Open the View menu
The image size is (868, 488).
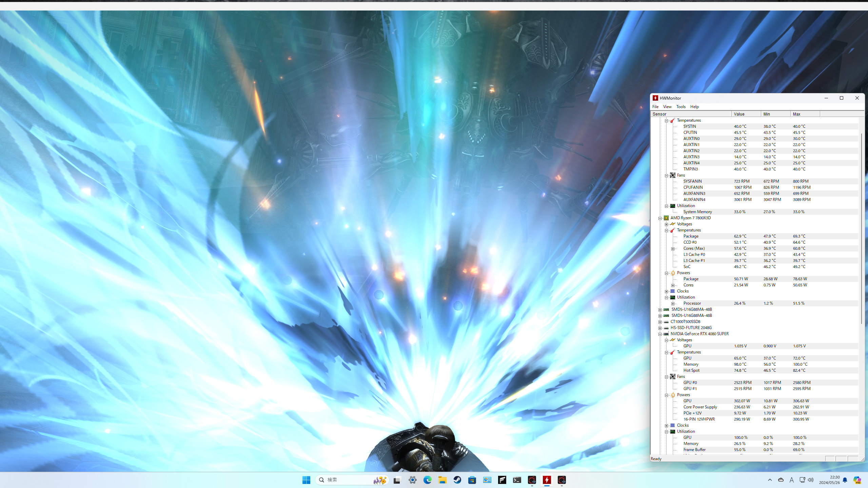(667, 107)
